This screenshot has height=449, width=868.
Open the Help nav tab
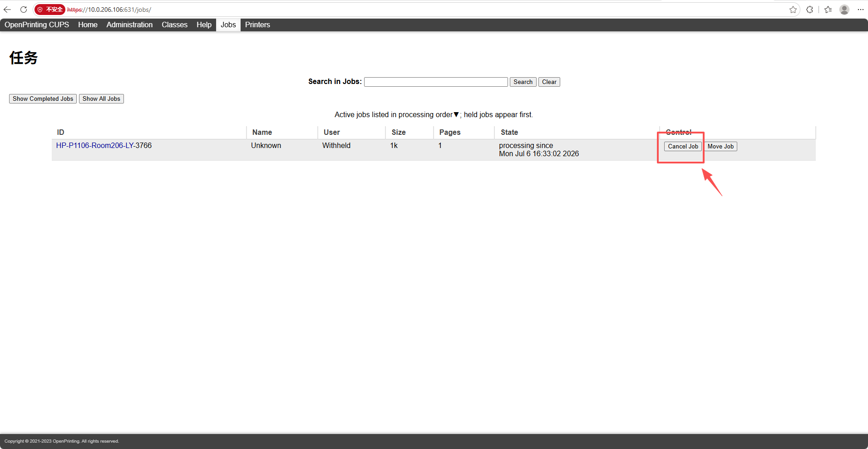coord(204,25)
